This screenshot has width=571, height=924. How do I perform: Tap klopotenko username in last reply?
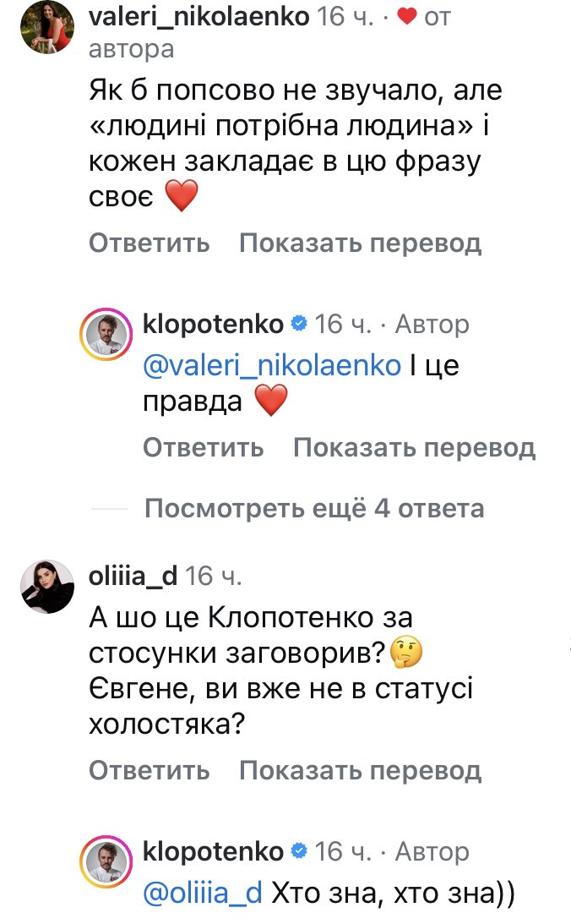[214, 850]
